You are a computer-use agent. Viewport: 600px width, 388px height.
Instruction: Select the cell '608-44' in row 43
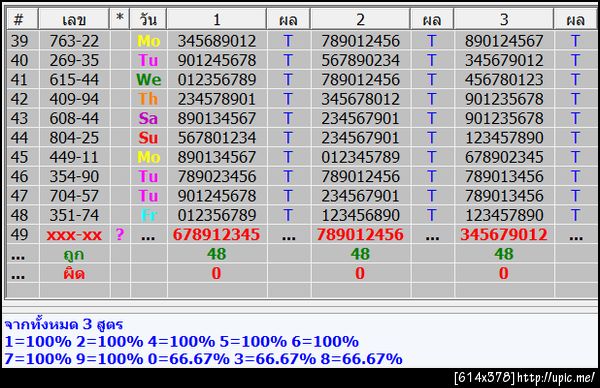pyautogui.click(x=74, y=118)
